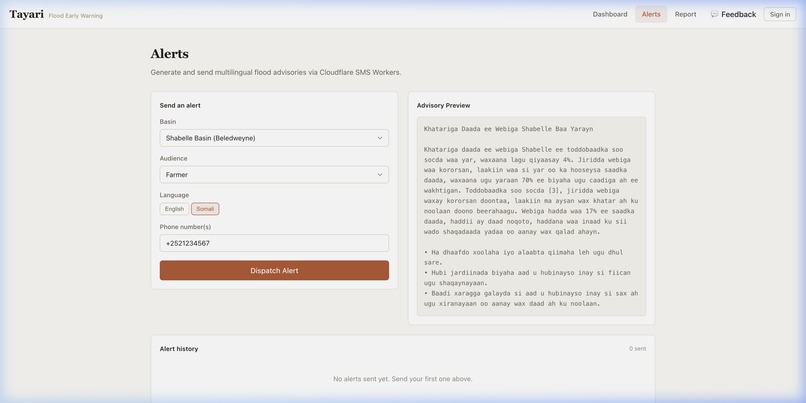Image resolution: width=806 pixels, height=403 pixels.
Task: Click the 'Baadi xaragga galayda' bullet line
Action: click(531, 298)
